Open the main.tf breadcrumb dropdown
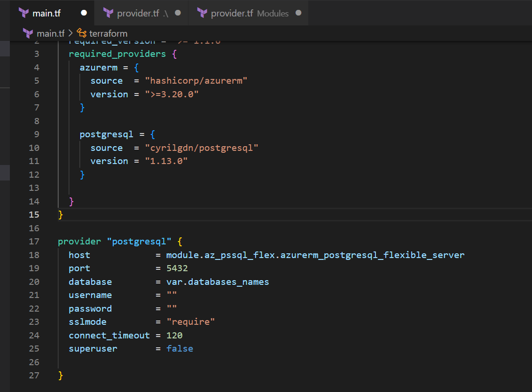Viewport: 532px width, 392px height. [x=50, y=33]
